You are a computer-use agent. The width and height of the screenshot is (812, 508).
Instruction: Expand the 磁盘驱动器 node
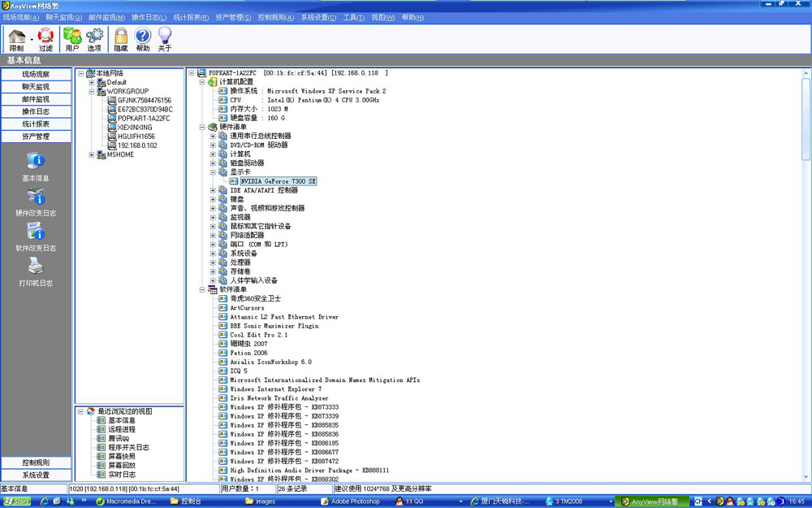pos(213,163)
